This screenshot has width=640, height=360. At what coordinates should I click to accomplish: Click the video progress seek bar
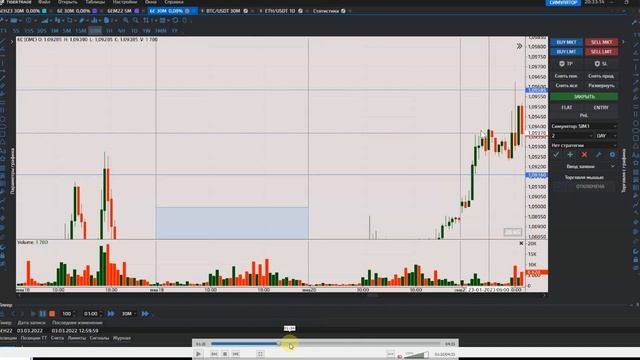point(326,344)
